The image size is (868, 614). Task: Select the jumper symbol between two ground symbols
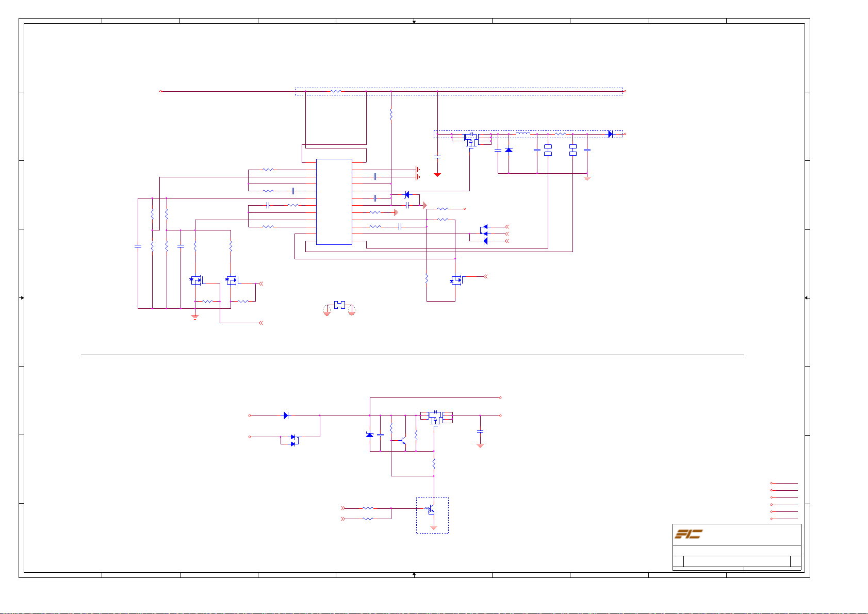(x=339, y=305)
